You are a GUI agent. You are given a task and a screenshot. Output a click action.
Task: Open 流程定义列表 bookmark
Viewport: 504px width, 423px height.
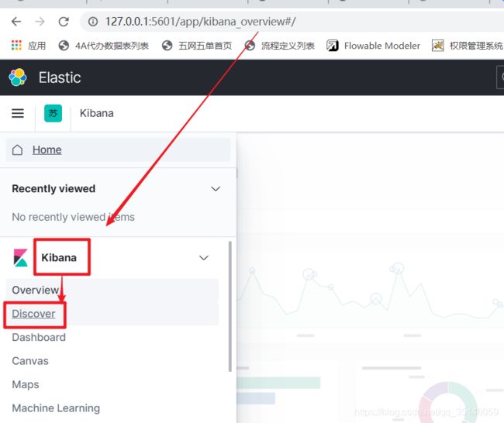click(x=280, y=46)
